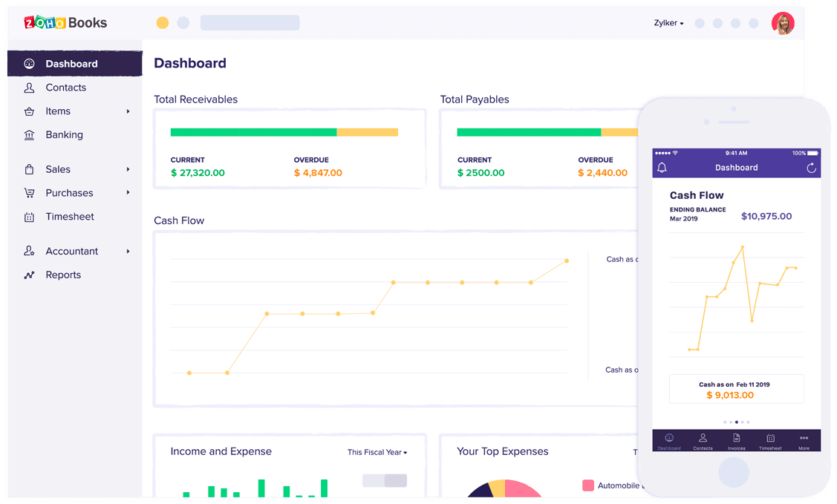This screenshot has height=504, width=837.
Task: Click the pink Automobile legend swatch
Action: coord(588,485)
